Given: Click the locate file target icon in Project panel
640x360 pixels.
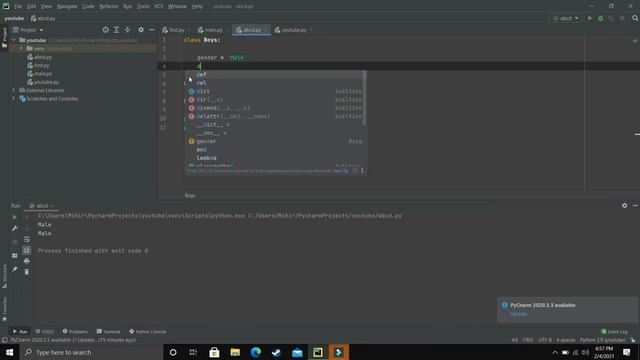Looking at the screenshot, I should point(106,30).
